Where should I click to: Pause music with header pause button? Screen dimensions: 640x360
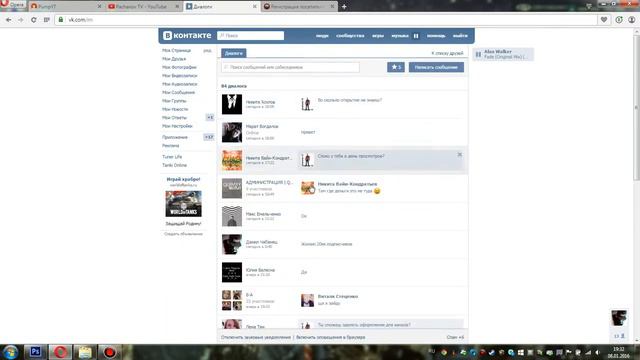pos(416,36)
